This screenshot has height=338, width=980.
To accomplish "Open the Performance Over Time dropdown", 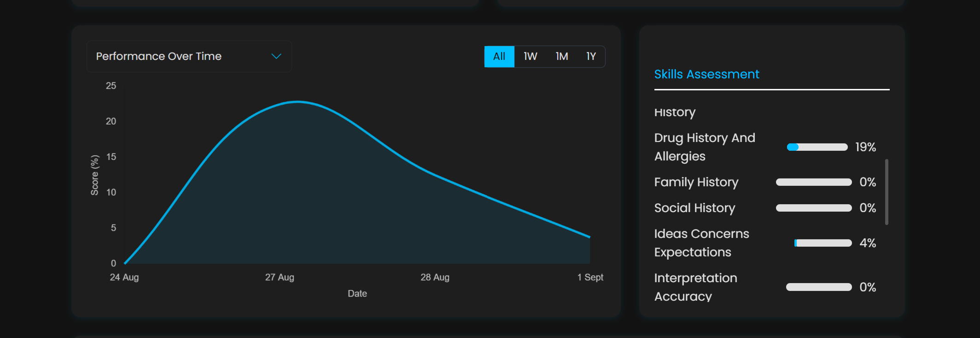I will pos(189,56).
